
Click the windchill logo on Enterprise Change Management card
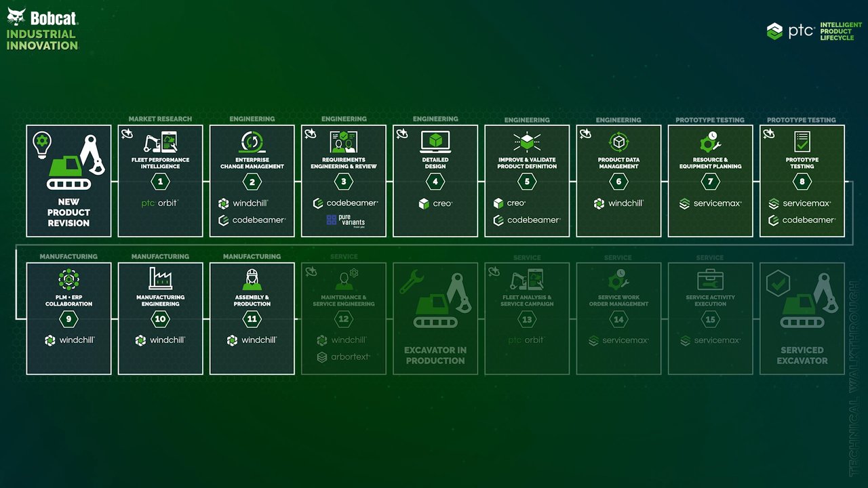(244, 203)
